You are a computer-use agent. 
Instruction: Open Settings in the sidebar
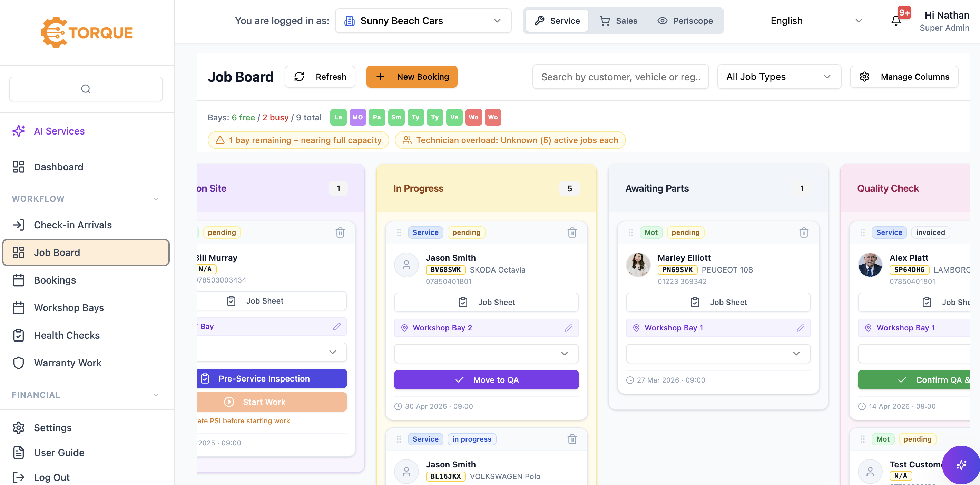tap(86, 427)
